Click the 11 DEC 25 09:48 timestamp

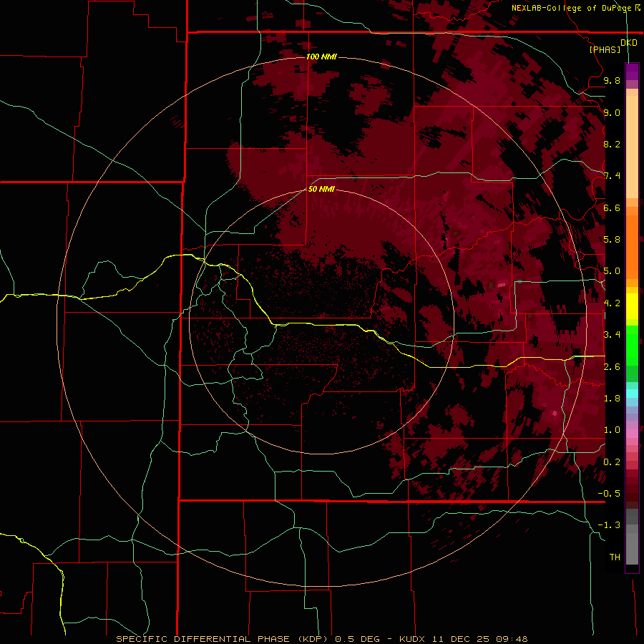[479, 639]
